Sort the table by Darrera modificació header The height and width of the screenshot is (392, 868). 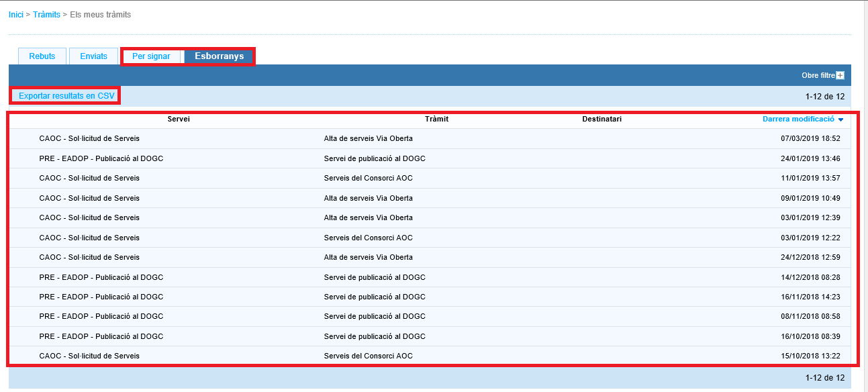click(x=798, y=119)
